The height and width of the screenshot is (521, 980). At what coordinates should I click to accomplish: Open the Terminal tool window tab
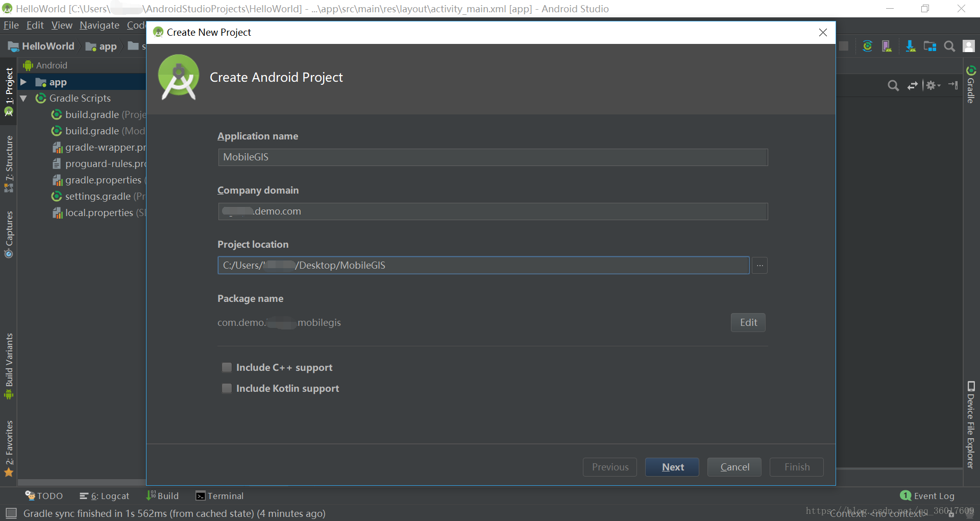coord(219,496)
